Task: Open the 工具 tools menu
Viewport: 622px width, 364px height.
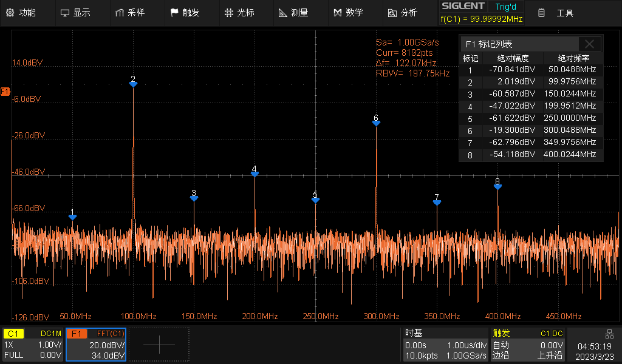Action: pos(565,12)
